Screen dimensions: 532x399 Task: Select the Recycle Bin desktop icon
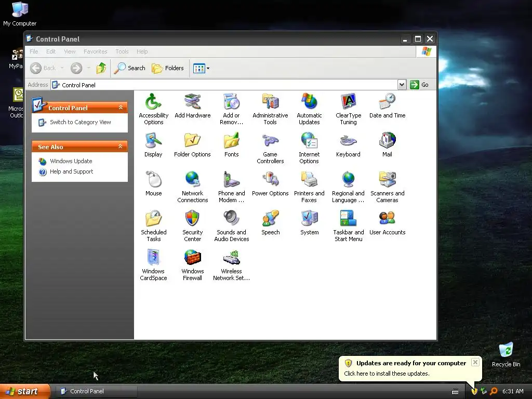[506, 354]
